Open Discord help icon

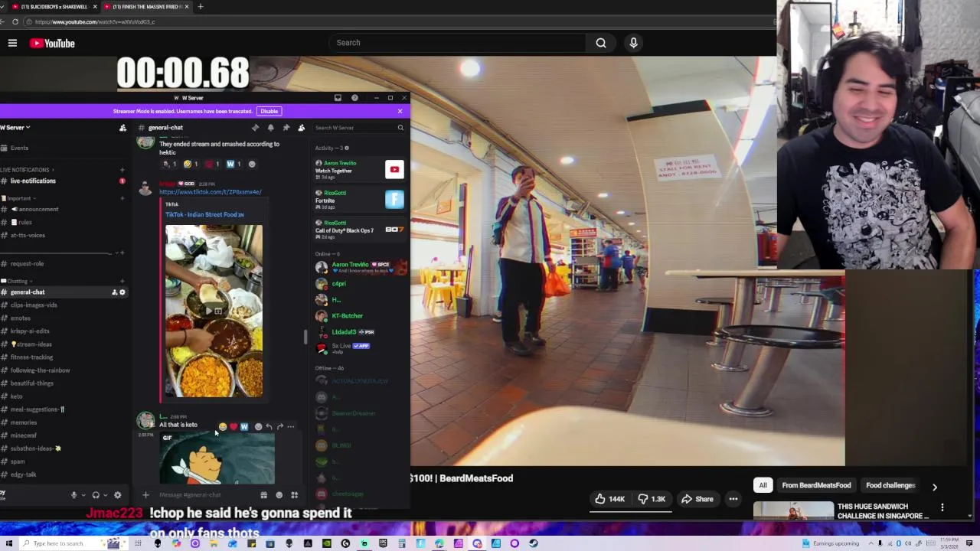click(x=354, y=98)
